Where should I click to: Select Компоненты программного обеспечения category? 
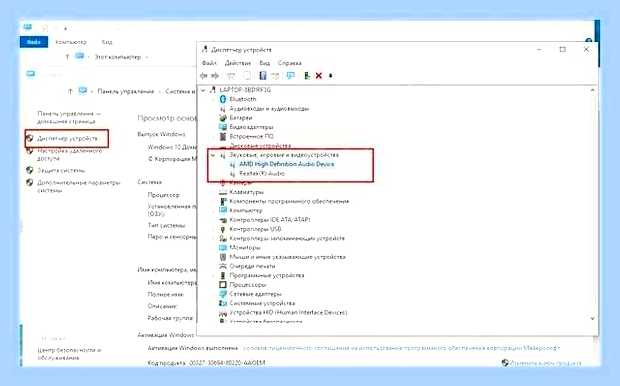289,201
